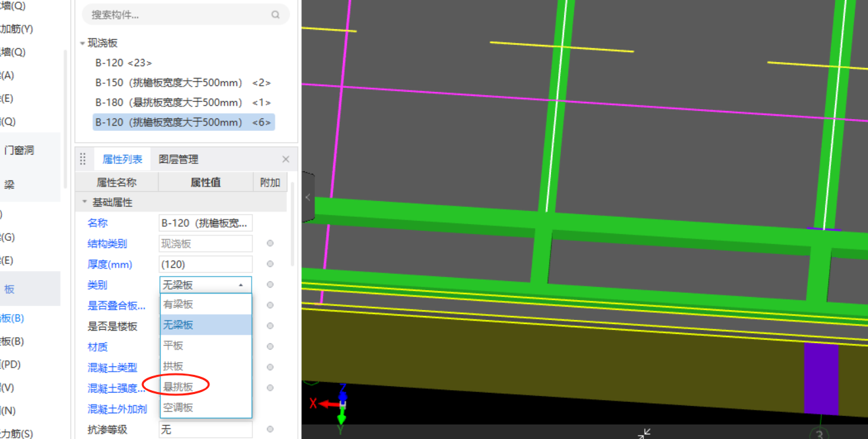Select B-150 挑檐板 component entry
Screen dimensions: 868x439
point(183,83)
